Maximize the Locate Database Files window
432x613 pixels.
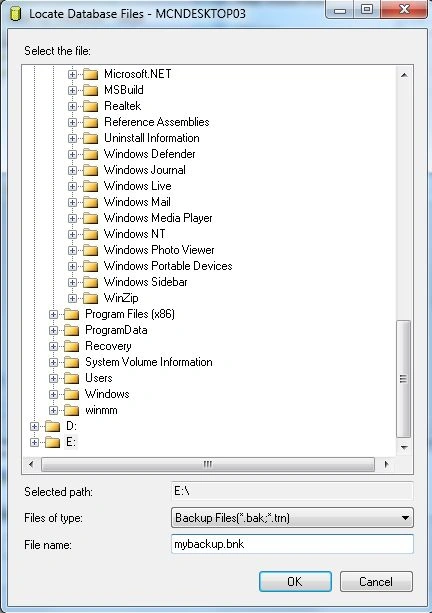[x=367, y=10]
